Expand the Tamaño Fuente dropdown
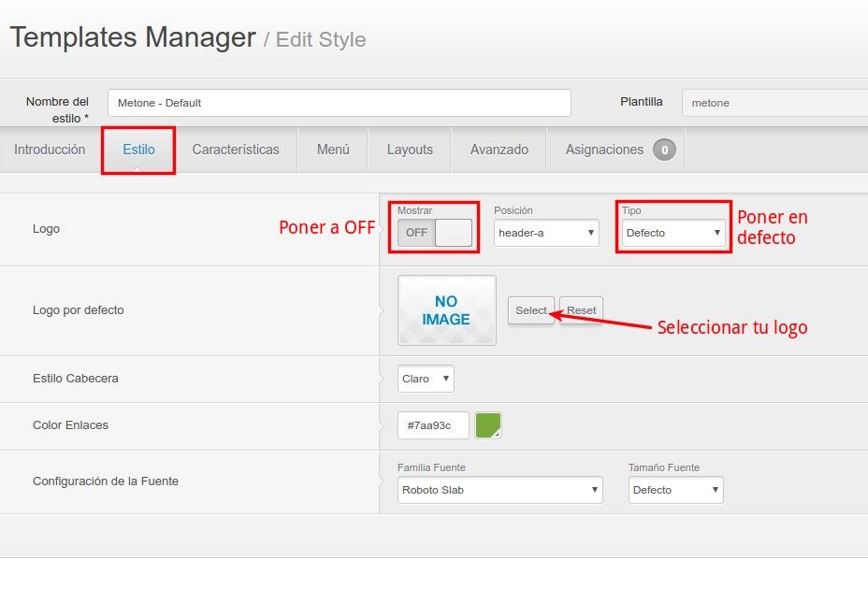Screen dimensions: 868x589 pos(675,490)
